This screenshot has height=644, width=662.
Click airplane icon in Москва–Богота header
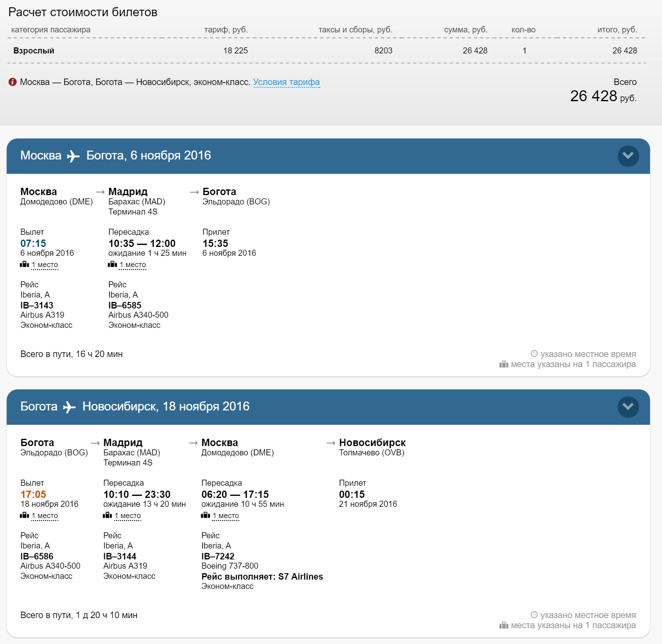coord(73,156)
